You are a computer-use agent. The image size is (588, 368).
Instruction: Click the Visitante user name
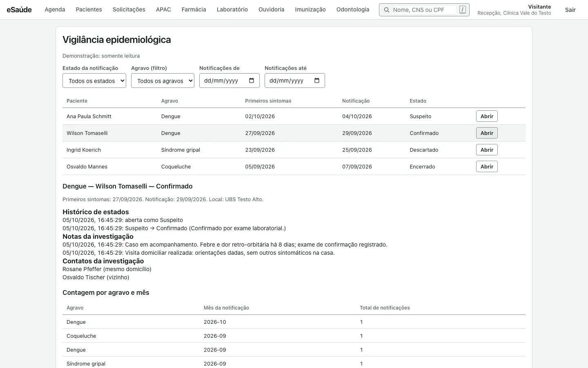coord(539,7)
